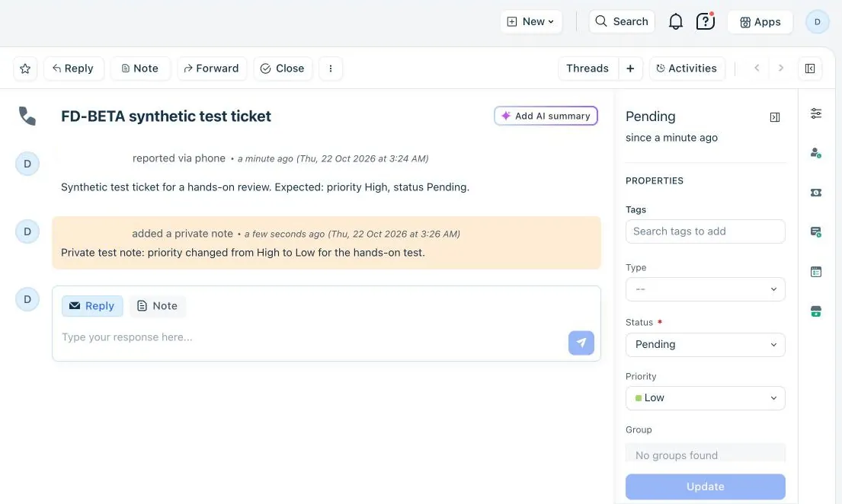The height and width of the screenshot is (504, 842).
Task: Open the New dropdown
Action: [x=531, y=21]
